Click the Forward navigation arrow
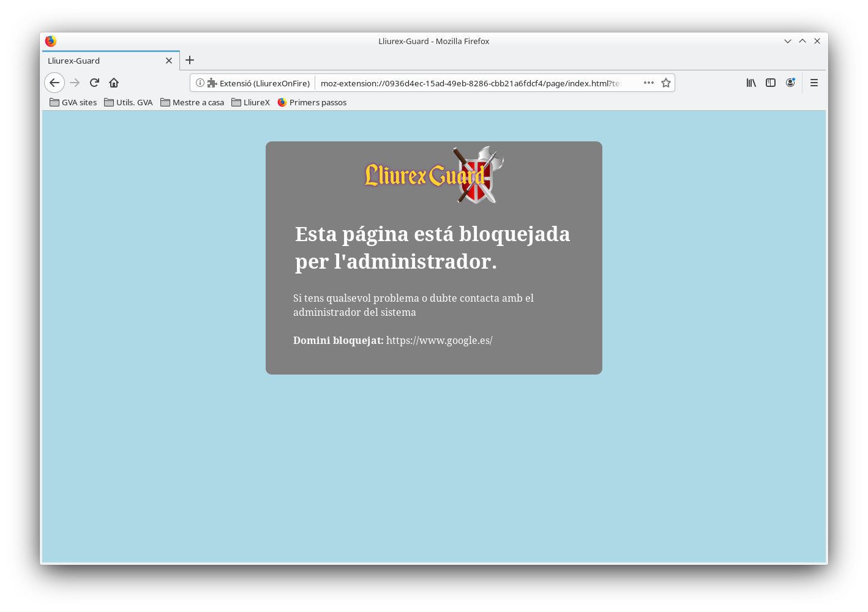Screen dimensions: 868x612 (x=75, y=83)
